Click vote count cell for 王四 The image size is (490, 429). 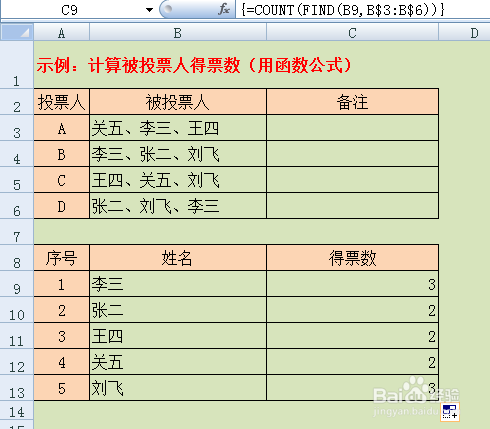(352, 336)
